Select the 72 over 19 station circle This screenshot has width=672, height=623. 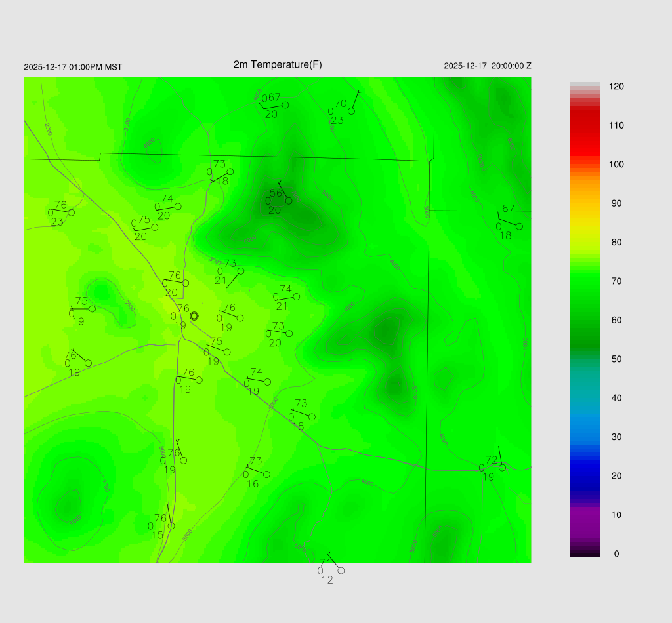502,468
